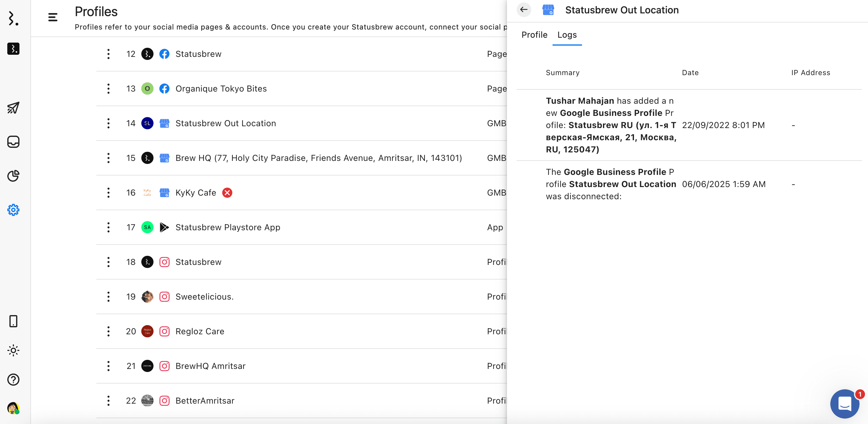
Task: Switch to the Profile tab
Action: pos(534,35)
